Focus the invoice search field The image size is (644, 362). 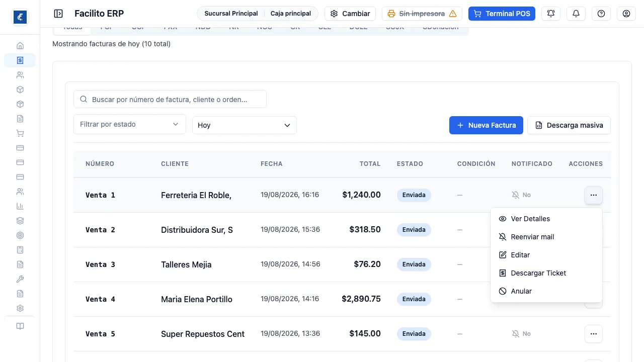tap(170, 100)
